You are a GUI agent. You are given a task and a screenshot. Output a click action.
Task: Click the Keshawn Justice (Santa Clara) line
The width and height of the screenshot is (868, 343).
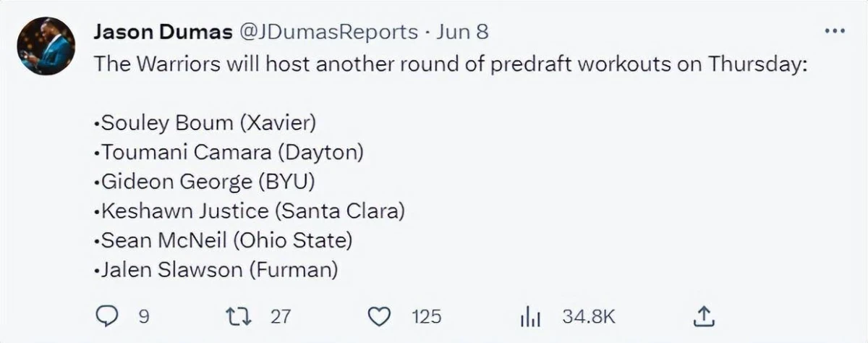pos(249,211)
